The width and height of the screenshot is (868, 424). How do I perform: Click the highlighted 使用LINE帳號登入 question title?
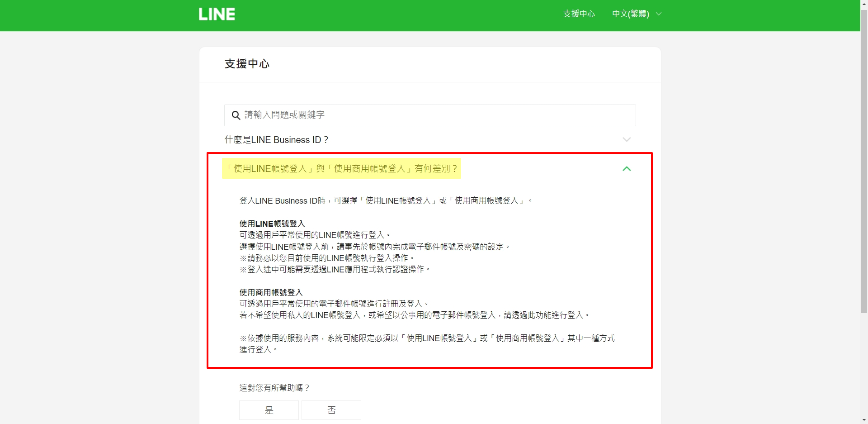tap(341, 169)
